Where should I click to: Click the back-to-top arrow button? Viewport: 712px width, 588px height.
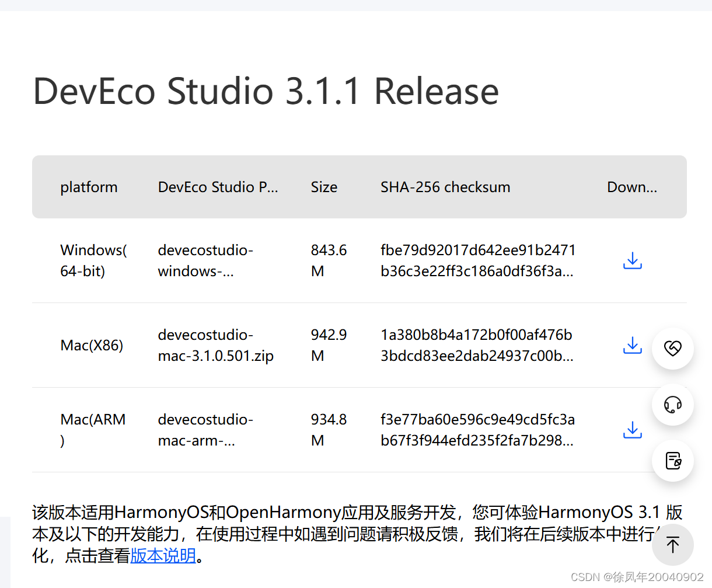pyautogui.click(x=673, y=545)
